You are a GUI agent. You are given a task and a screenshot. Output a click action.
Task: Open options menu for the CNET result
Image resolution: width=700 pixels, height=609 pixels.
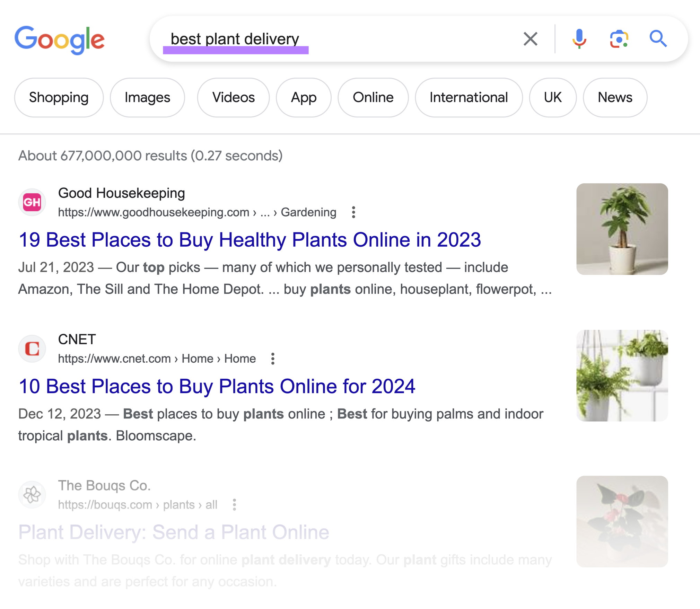(x=272, y=359)
